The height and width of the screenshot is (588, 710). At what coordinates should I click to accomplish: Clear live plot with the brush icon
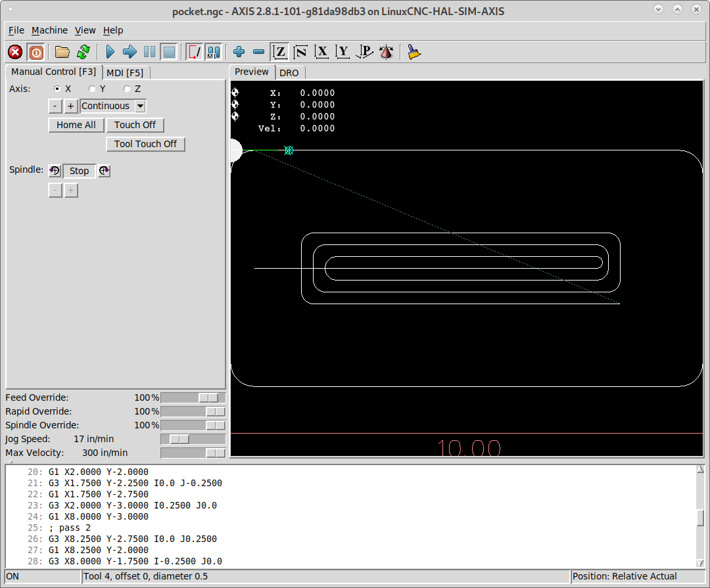click(x=414, y=52)
